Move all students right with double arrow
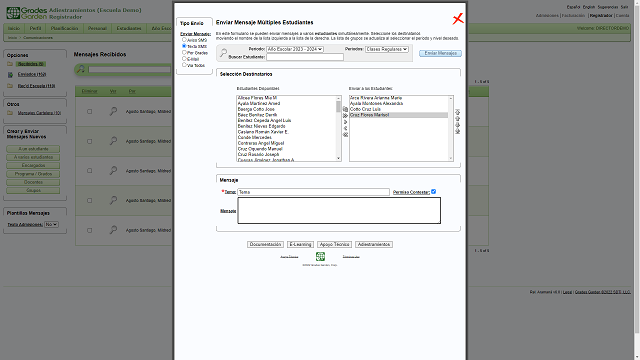Screen dimensions: 640x360 [x=345, y=116]
